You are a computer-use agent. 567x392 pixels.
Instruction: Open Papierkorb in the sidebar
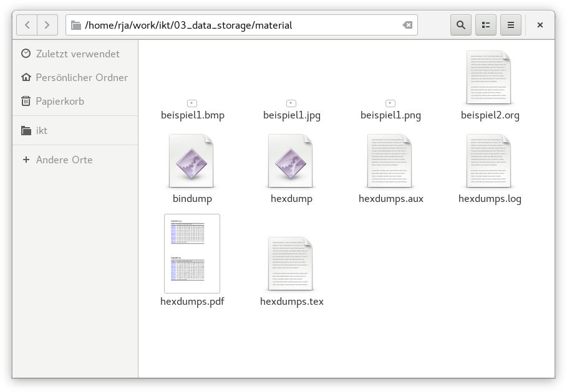point(59,101)
